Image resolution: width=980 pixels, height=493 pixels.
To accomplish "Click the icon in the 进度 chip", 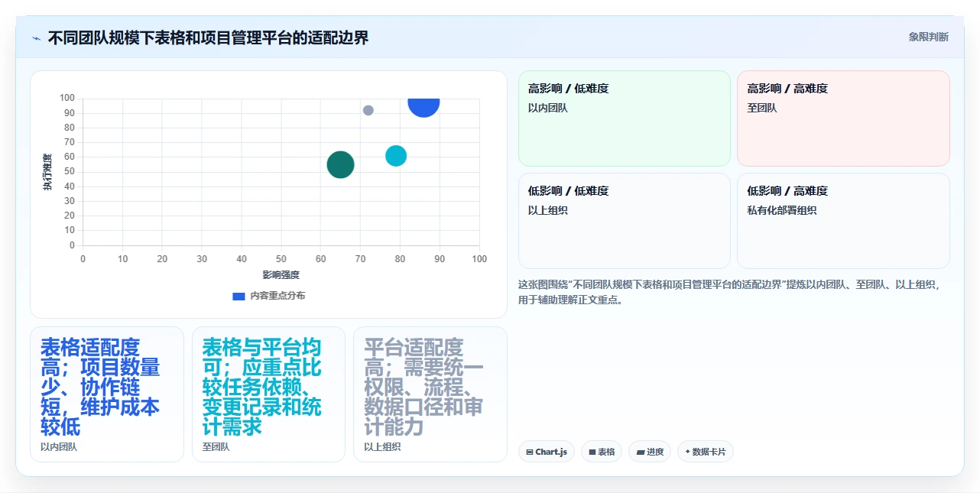I will 641,452.
